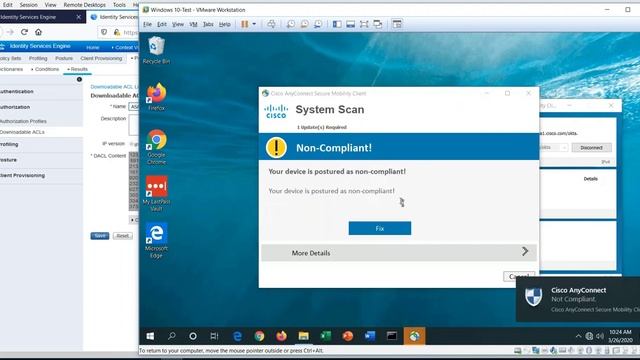
Task: Click the VMware console view icon
Action: (x=397, y=24)
